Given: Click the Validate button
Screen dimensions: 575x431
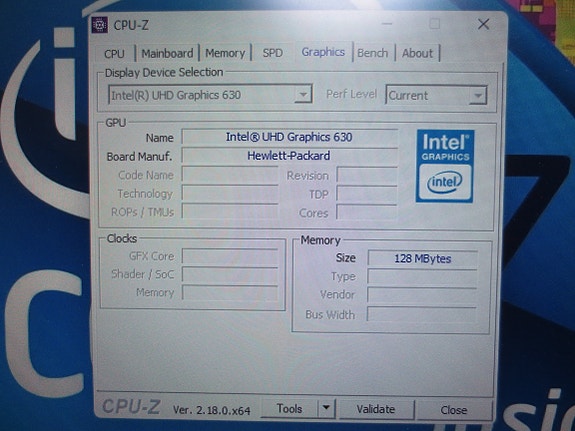Looking at the screenshot, I should coord(376,409).
